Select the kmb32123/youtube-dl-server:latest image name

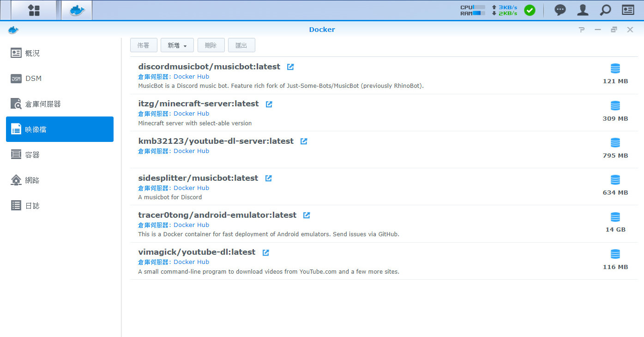point(216,141)
